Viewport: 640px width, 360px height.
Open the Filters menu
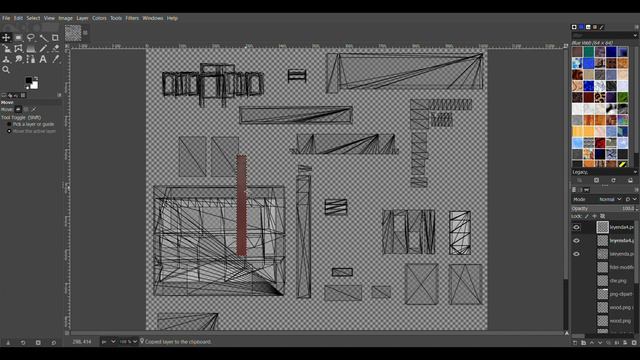tap(132, 18)
